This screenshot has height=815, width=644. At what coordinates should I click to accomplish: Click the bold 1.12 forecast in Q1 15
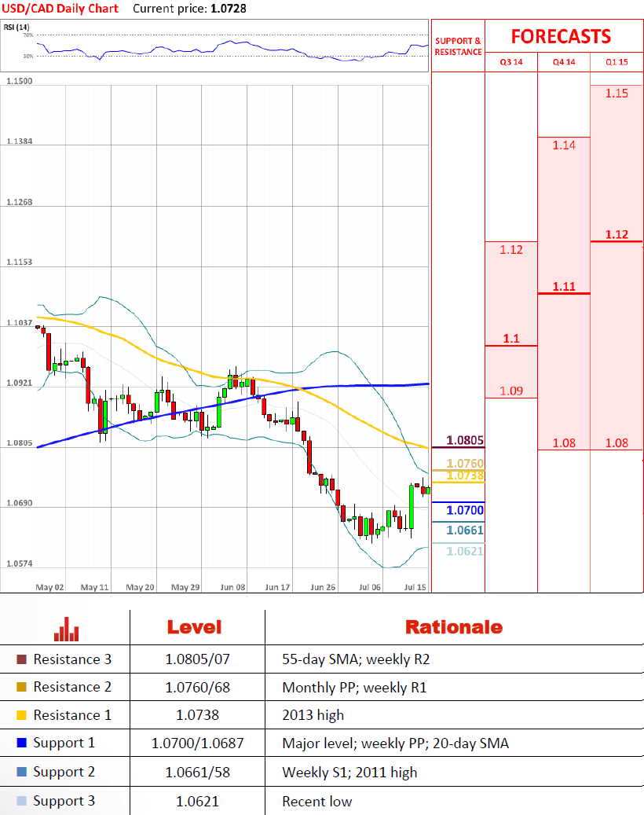coord(617,234)
